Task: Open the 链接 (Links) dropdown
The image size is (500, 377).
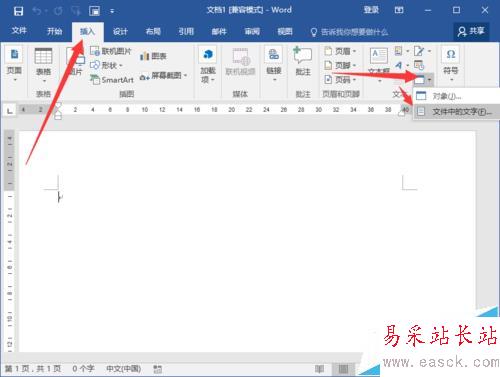Action: [x=274, y=65]
